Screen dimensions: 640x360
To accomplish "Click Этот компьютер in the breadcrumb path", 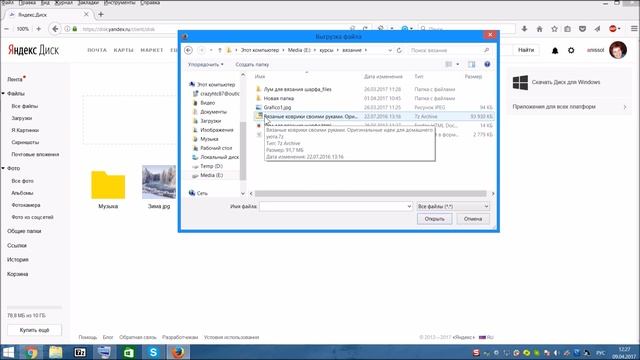I will [x=260, y=50].
